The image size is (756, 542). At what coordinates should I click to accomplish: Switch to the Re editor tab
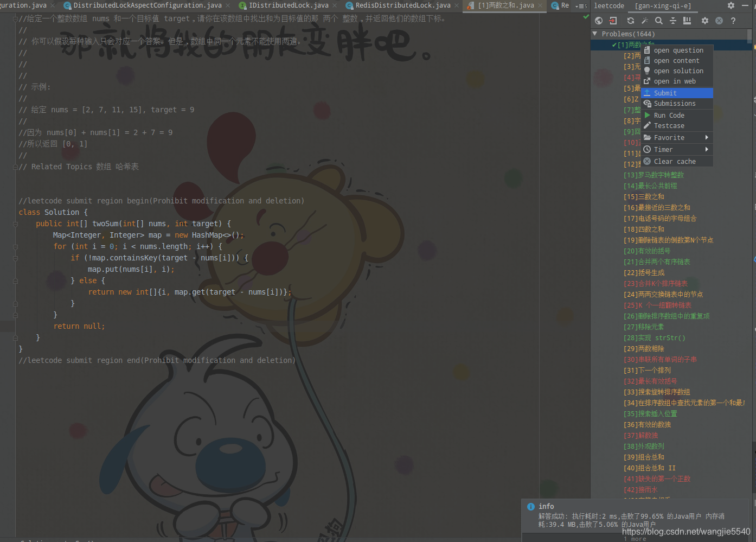pos(560,5)
